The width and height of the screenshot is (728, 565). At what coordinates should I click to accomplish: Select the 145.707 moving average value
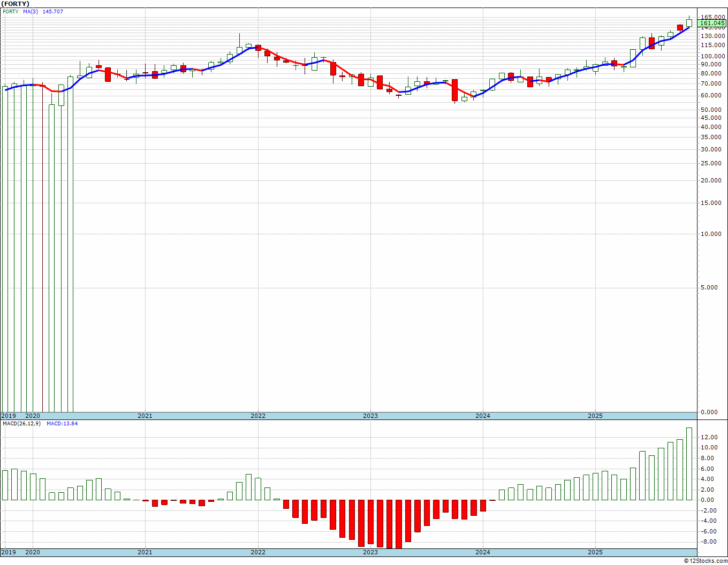point(53,11)
